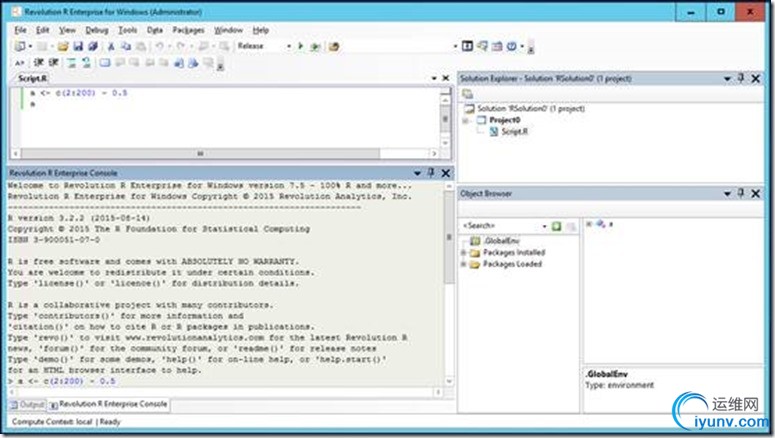
Task: Click the Solution Explorer properties icon
Action: coord(468,94)
